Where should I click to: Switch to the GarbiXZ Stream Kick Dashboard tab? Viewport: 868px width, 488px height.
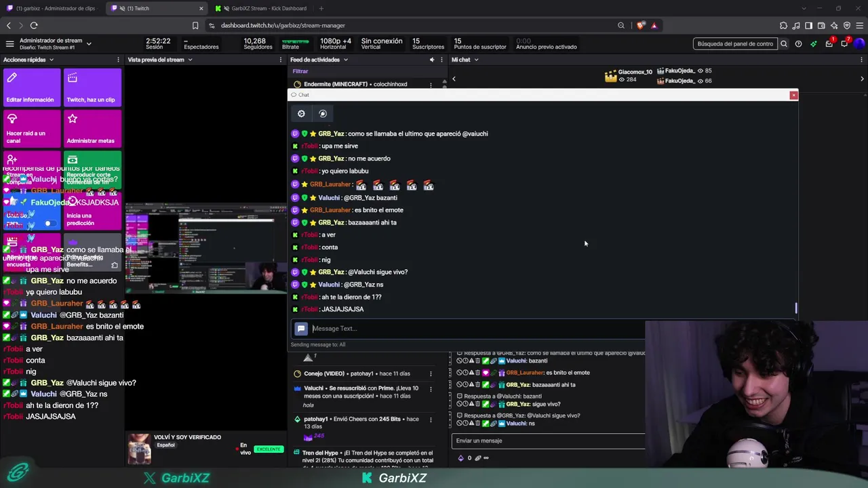click(263, 8)
